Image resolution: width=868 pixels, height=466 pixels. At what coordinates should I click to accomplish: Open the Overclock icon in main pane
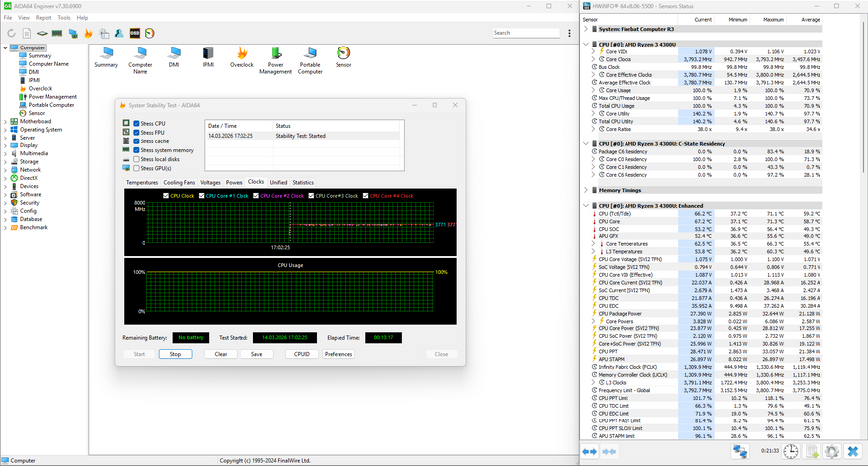241,53
